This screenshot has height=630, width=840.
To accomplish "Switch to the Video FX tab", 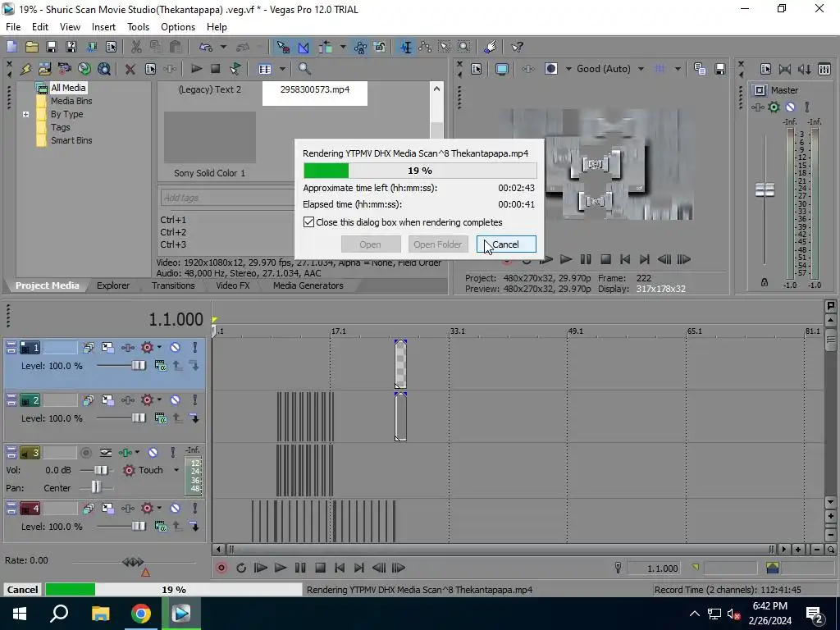I will pos(232,285).
